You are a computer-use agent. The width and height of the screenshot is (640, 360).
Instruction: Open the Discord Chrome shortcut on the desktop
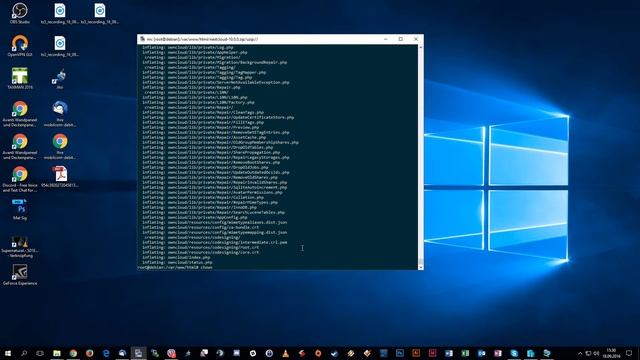pyautogui.click(x=20, y=179)
